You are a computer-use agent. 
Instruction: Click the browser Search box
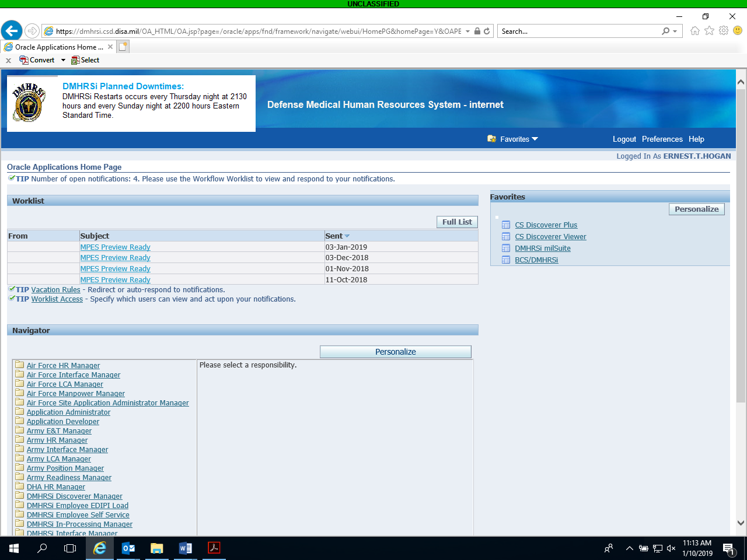click(x=580, y=32)
